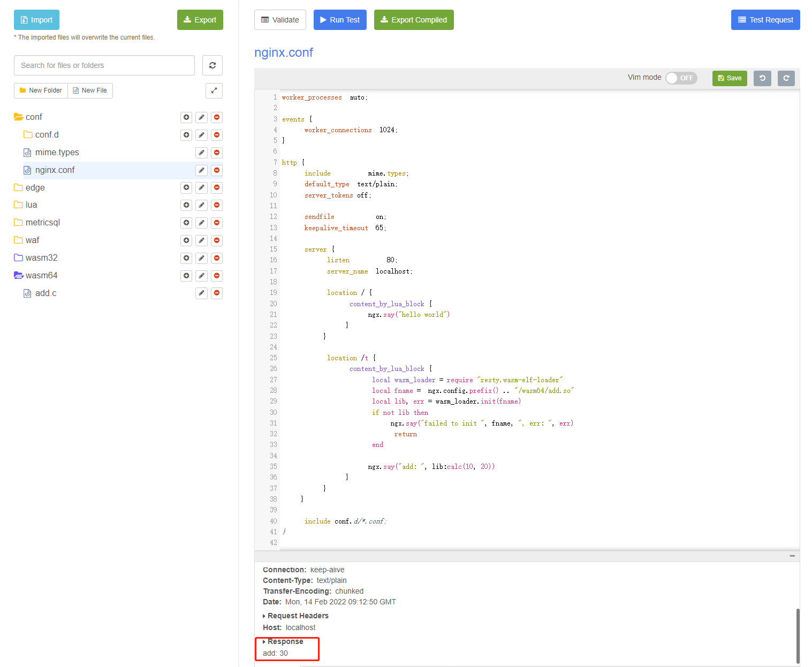The height and width of the screenshot is (667, 812).
Task: Click delete icon for mime.types
Action: 217,153
